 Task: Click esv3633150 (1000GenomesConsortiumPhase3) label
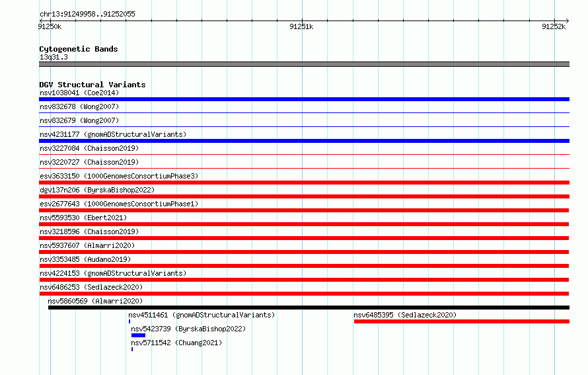(x=119, y=176)
